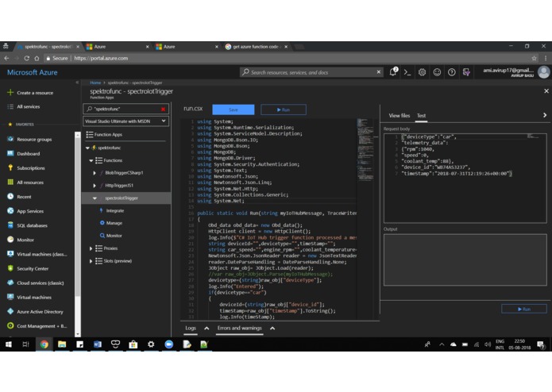Switch to View files tab
The width and height of the screenshot is (552, 392).
click(400, 115)
